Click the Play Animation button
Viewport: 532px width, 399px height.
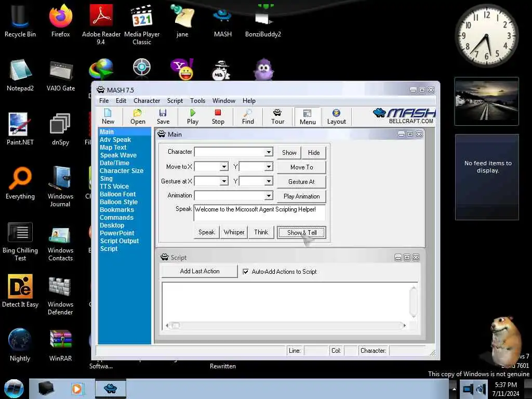tap(302, 196)
